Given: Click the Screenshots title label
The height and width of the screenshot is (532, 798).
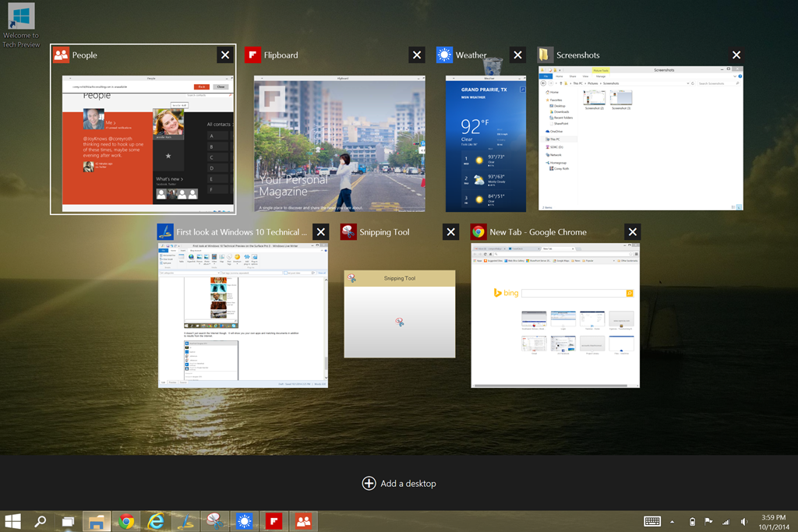Looking at the screenshot, I should tap(577, 55).
